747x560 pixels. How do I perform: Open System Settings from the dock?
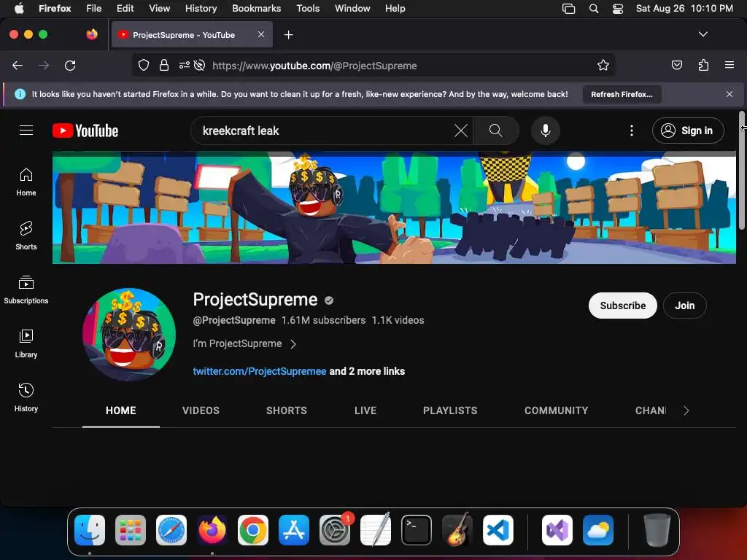334,530
